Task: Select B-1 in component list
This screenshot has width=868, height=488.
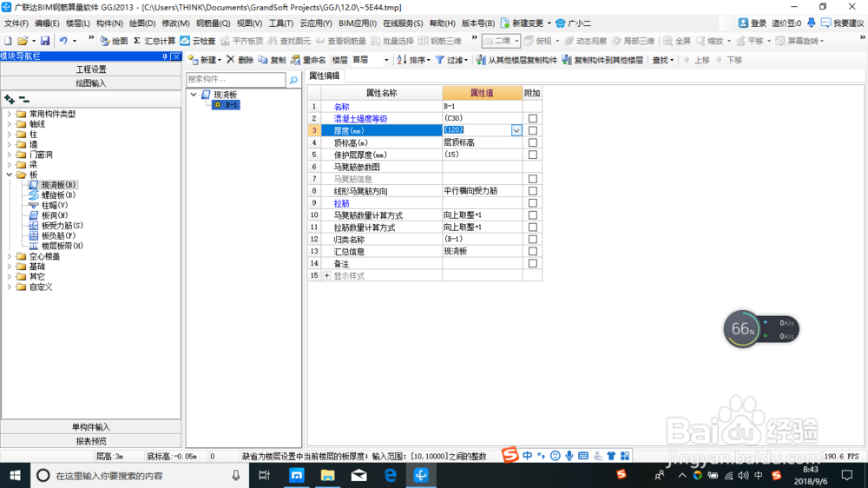Action: pos(227,105)
